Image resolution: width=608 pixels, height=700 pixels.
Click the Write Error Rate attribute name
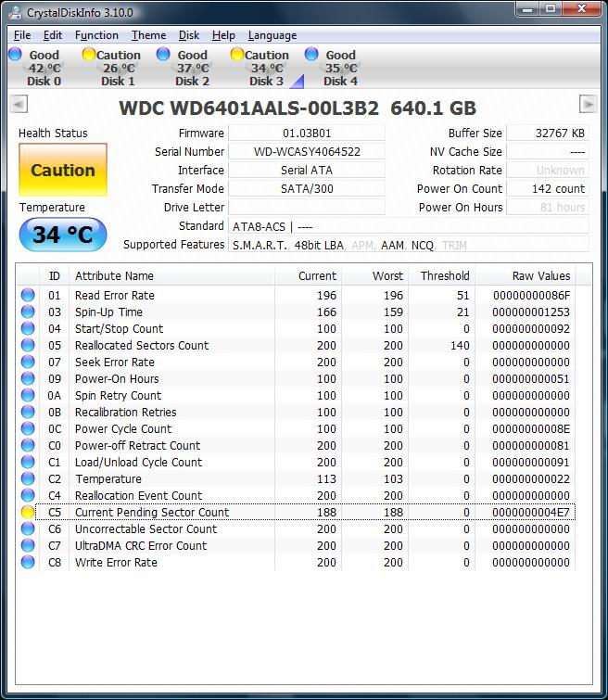coord(116,562)
